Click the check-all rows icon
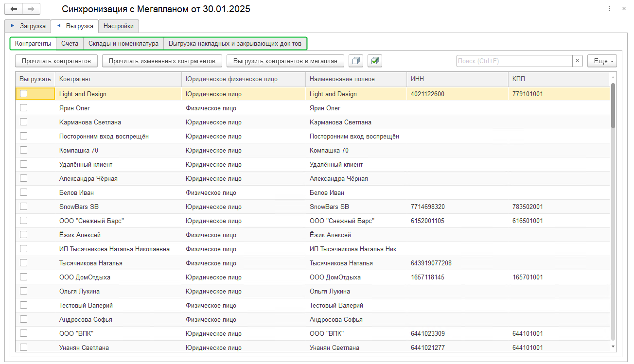This screenshot has width=634, height=364. [x=375, y=61]
